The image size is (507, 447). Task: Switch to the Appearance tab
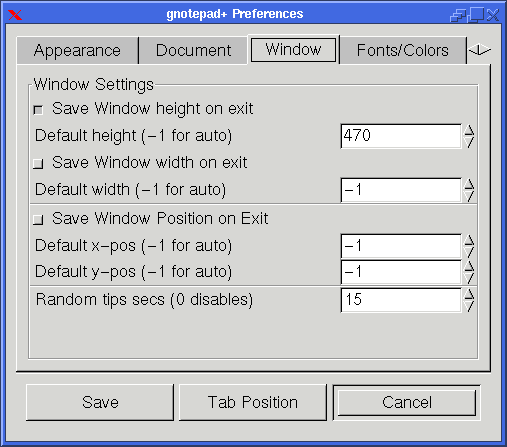coord(77,51)
